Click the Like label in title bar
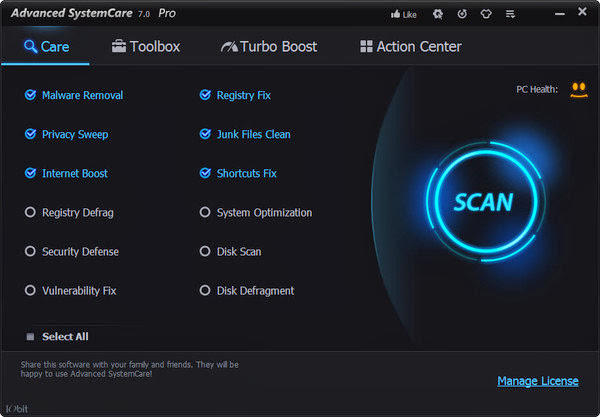This screenshot has width=600, height=417. coord(409,15)
